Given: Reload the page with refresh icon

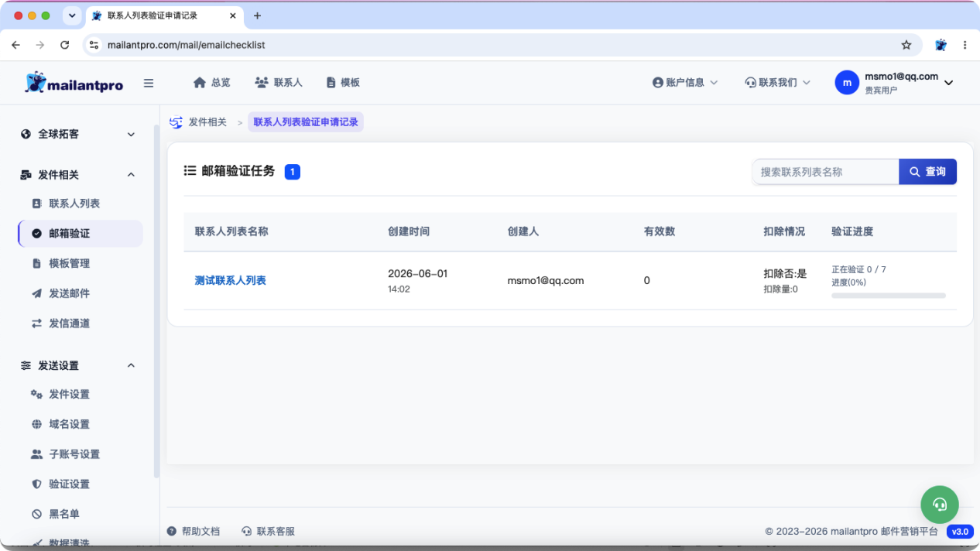Looking at the screenshot, I should tap(65, 45).
